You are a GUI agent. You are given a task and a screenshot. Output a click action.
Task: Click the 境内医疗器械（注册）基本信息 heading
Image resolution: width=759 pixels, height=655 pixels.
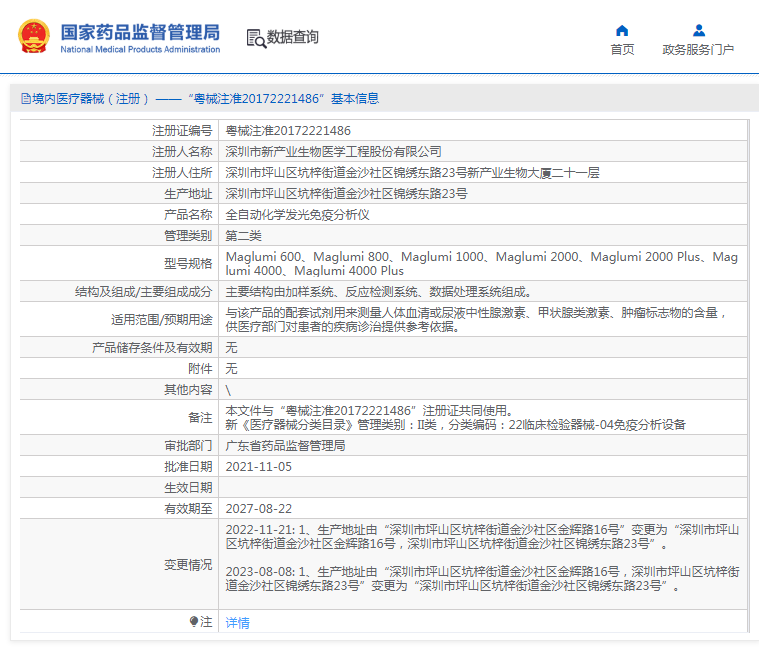(200, 99)
